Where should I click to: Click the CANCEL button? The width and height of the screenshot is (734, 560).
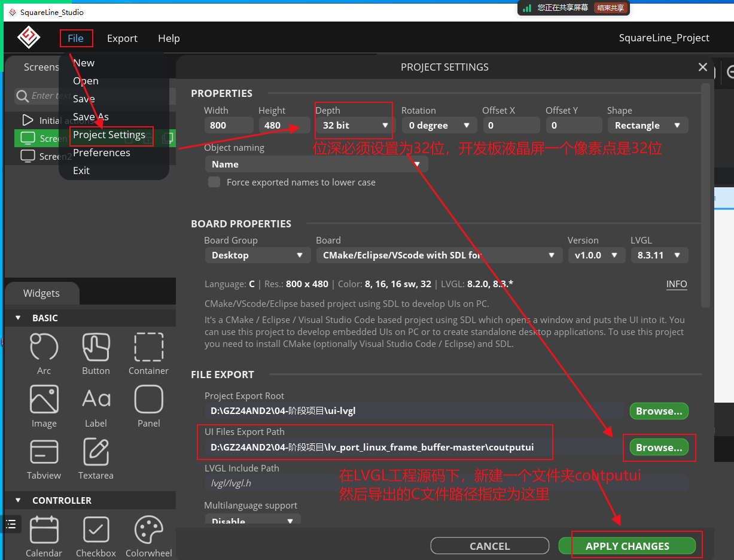click(490, 546)
